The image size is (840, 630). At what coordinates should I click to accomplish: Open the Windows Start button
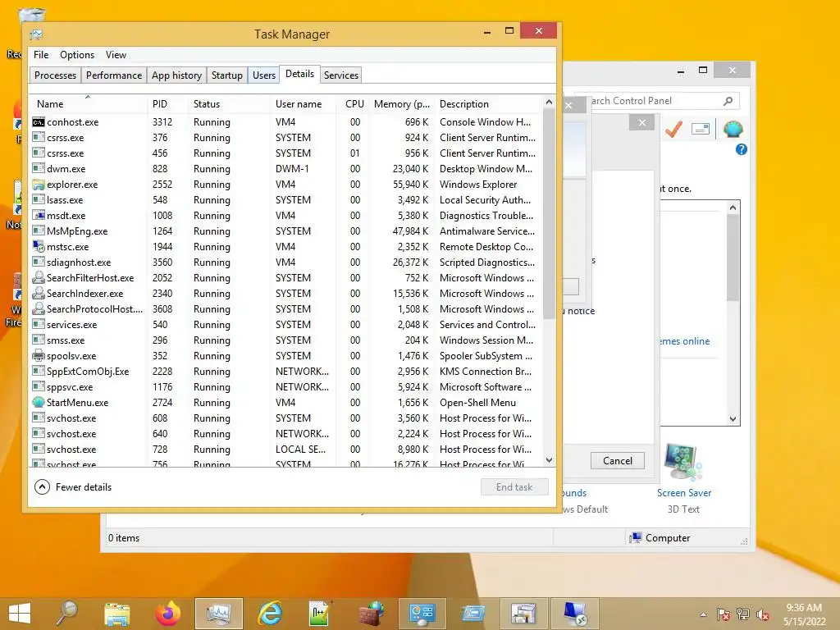20,614
